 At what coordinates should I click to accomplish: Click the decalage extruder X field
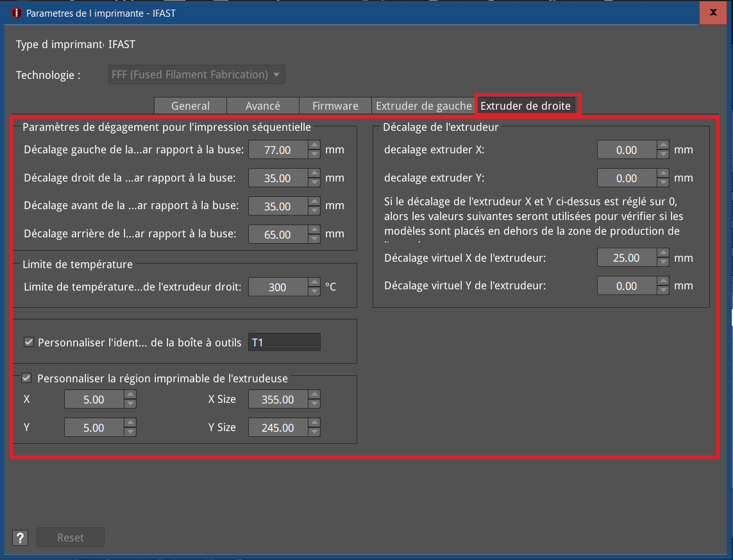tap(627, 150)
